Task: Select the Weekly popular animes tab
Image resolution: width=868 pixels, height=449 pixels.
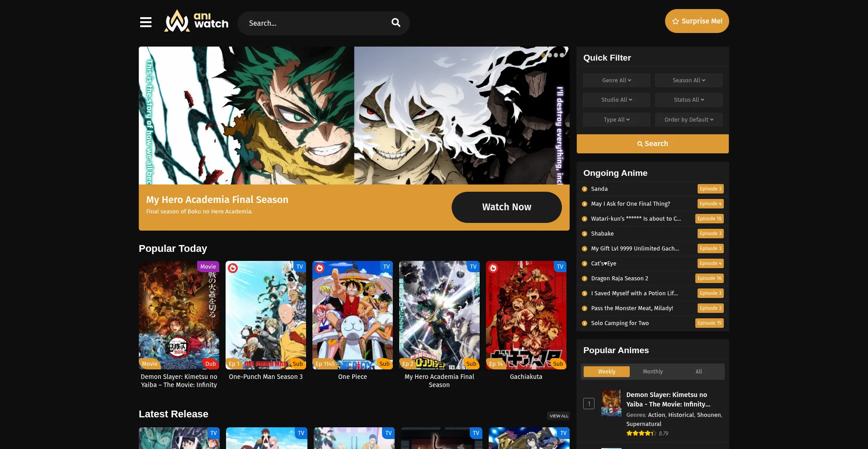Action: pyautogui.click(x=606, y=372)
